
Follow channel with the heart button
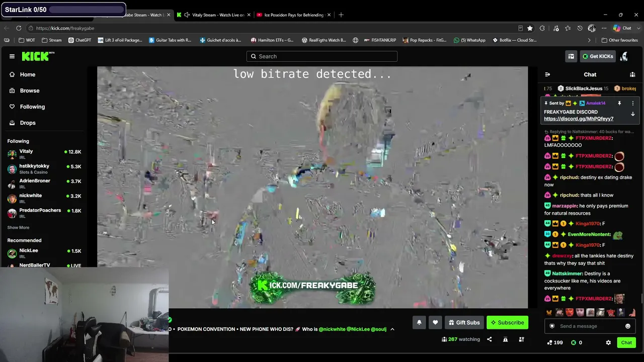tap(435, 323)
